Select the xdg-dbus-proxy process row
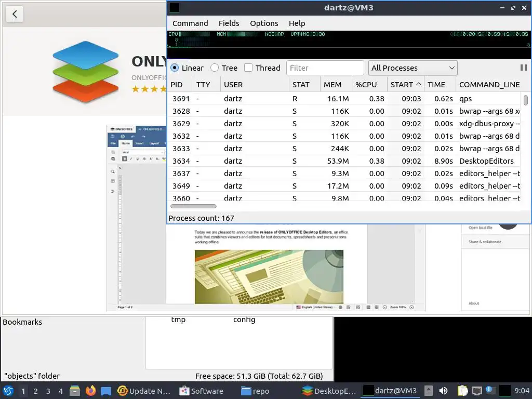Viewport: 532px width, 399px height. [344, 124]
